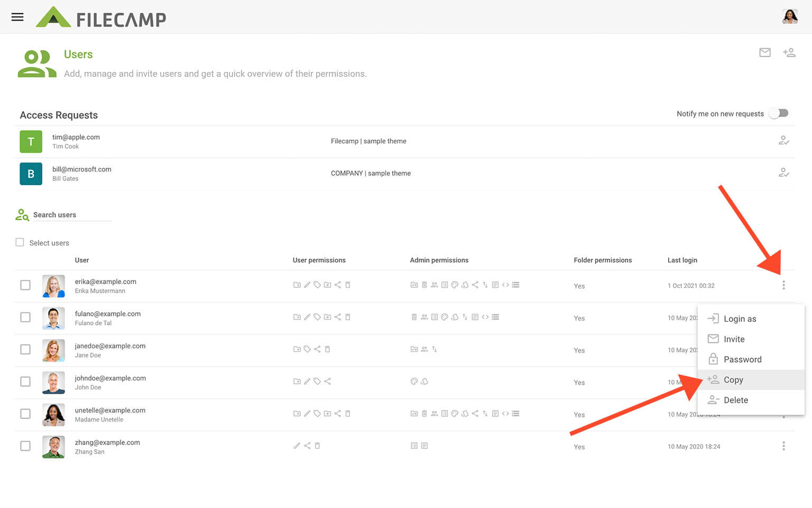Open the hamburger navigation menu
This screenshot has width=812, height=508.
pyautogui.click(x=17, y=17)
